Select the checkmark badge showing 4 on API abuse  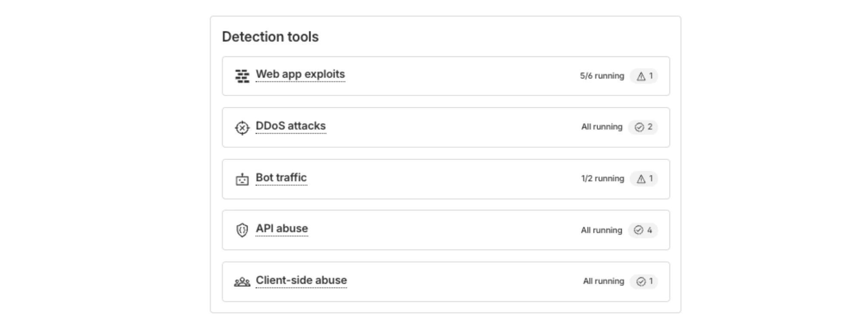coord(643,230)
